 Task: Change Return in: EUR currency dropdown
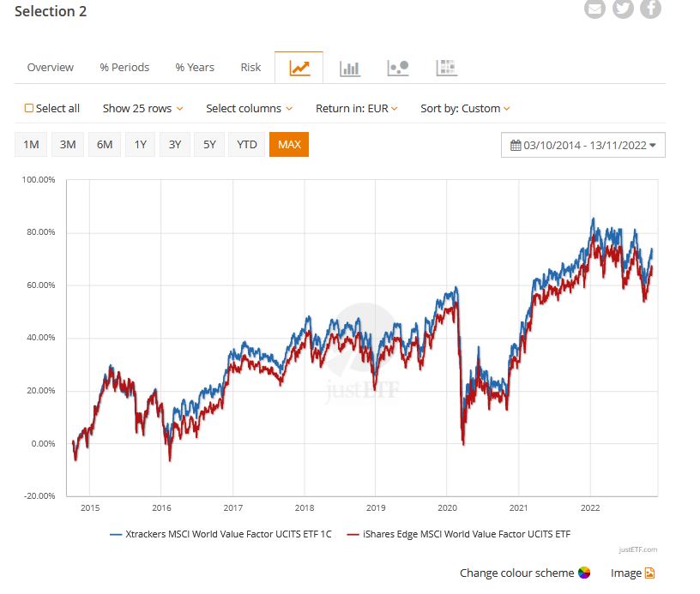[x=356, y=108]
